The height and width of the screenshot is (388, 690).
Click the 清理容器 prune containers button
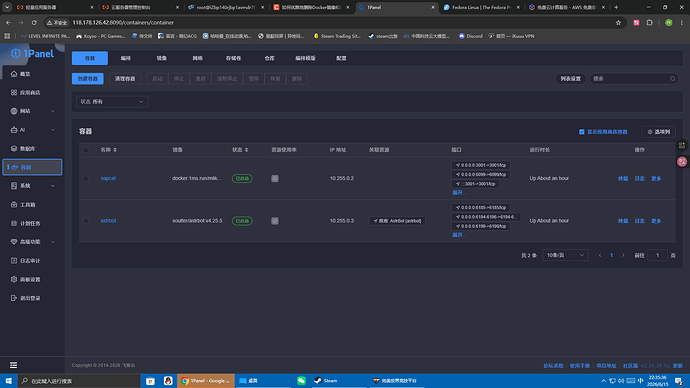coord(125,79)
